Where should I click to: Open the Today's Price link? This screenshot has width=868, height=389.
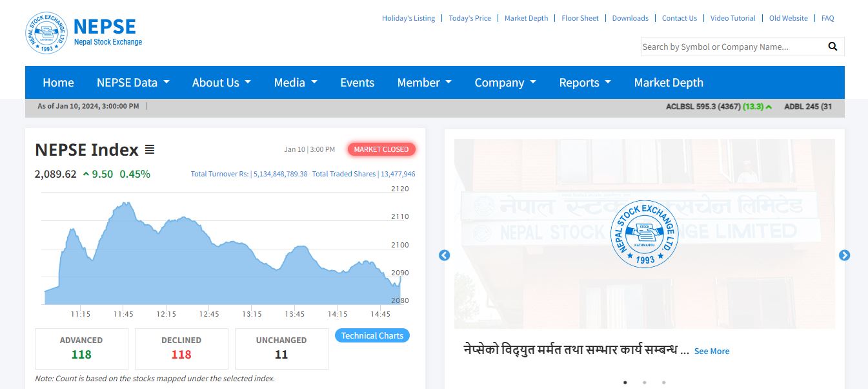(470, 18)
